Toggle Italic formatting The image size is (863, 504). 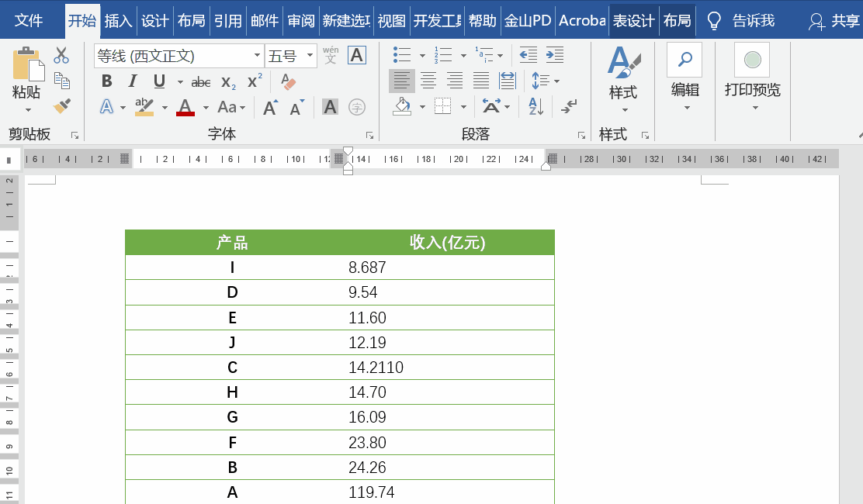tap(133, 81)
